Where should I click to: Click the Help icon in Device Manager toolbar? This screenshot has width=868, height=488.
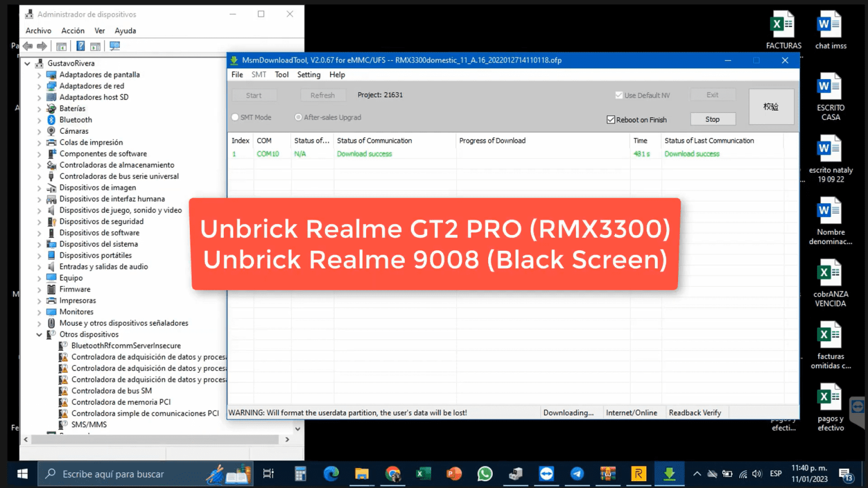pos(80,46)
